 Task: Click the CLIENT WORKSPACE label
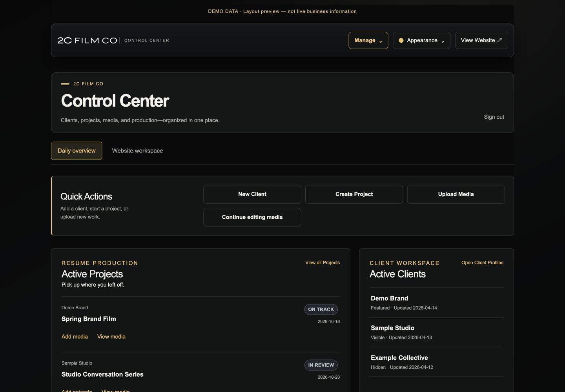(x=405, y=263)
